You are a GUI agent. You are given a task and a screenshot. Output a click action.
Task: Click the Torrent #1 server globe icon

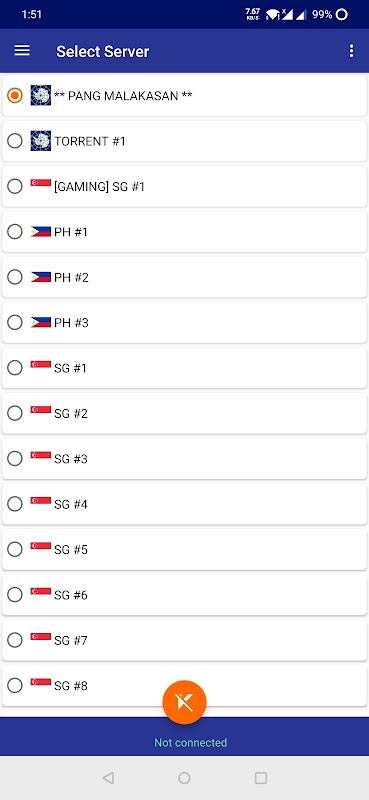point(41,141)
